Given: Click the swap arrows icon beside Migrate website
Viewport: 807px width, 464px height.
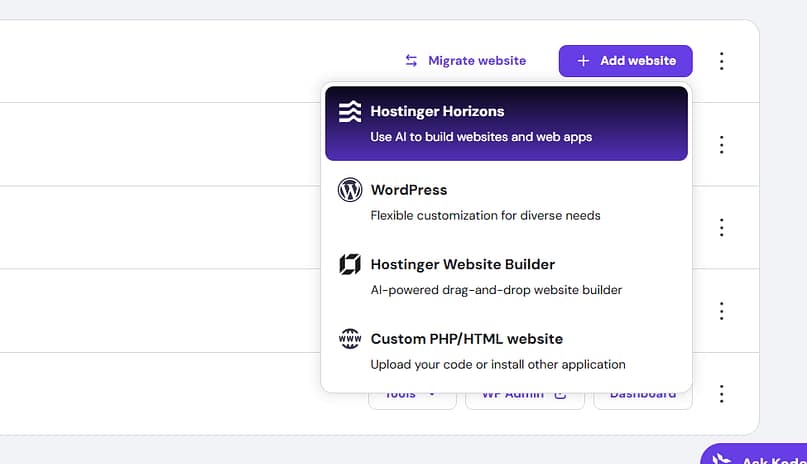Looking at the screenshot, I should pyautogui.click(x=411, y=61).
